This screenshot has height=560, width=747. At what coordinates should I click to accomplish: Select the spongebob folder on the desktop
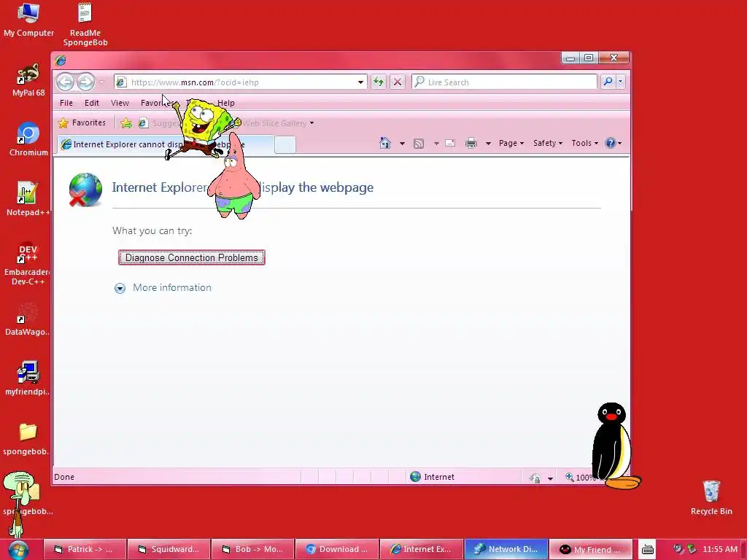[x=27, y=438]
